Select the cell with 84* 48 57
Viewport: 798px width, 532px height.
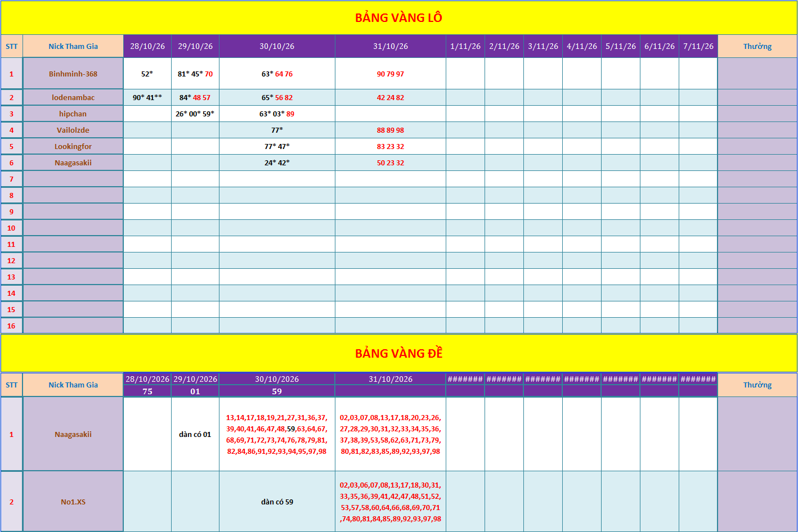tap(195, 97)
